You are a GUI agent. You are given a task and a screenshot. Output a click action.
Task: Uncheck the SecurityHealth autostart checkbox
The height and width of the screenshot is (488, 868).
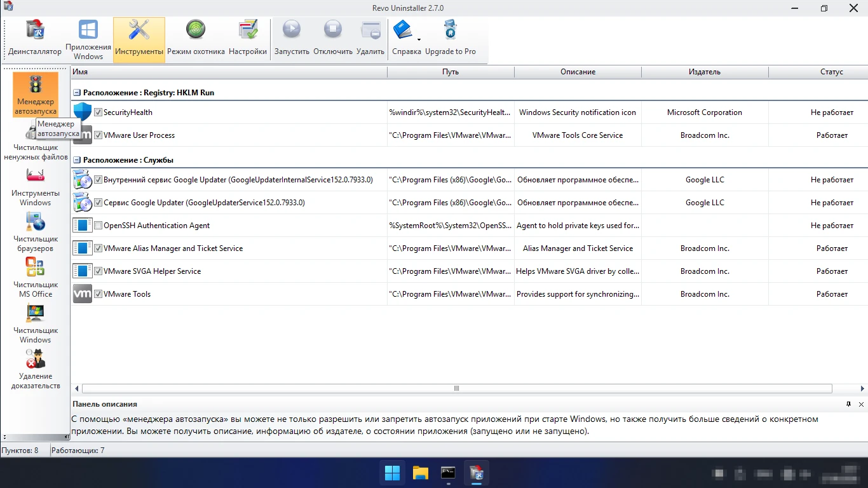tap(98, 112)
